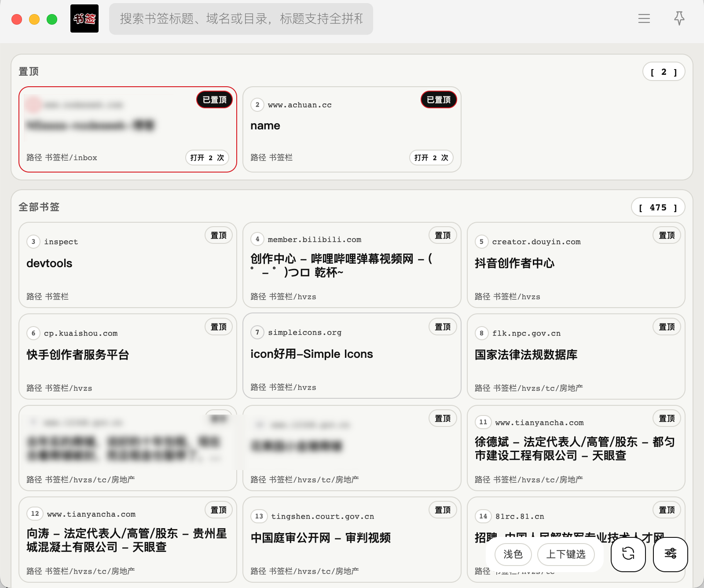The image size is (704, 588).
Task: Click the all bookmarks count badge [ 475 ]
Action: pos(658,207)
